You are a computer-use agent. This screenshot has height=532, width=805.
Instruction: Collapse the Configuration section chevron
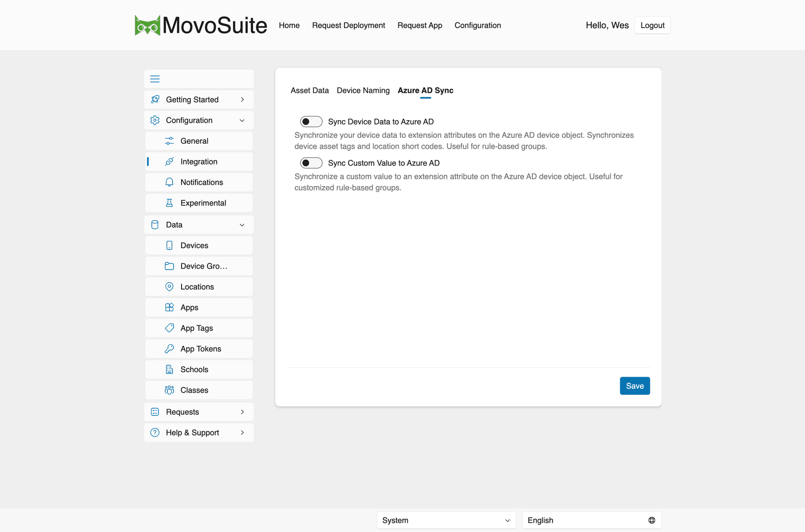coord(243,120)
